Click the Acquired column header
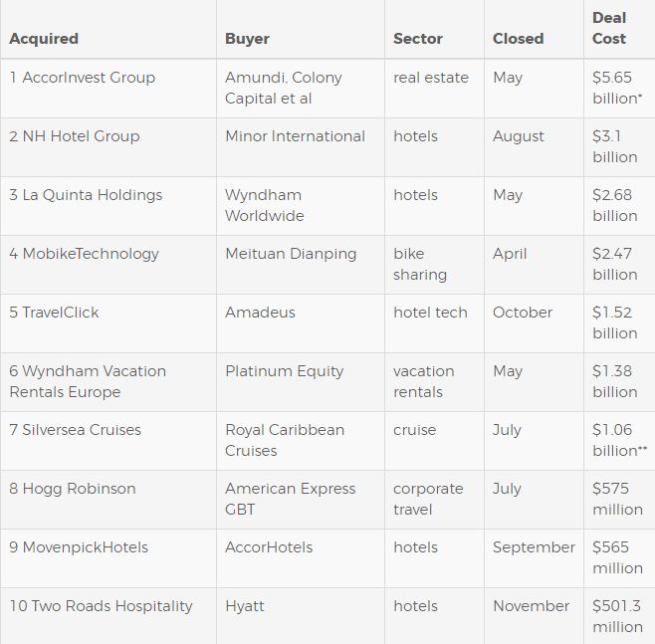 (44, 39)
